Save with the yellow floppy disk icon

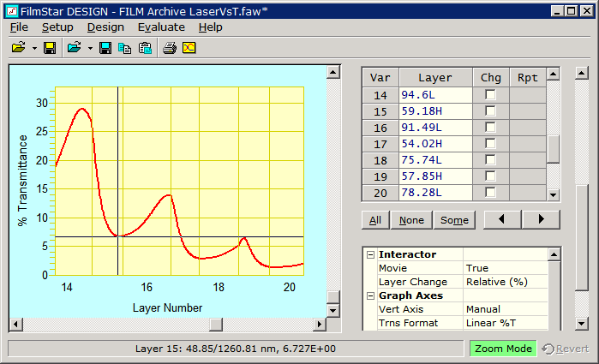coord(50,48)
